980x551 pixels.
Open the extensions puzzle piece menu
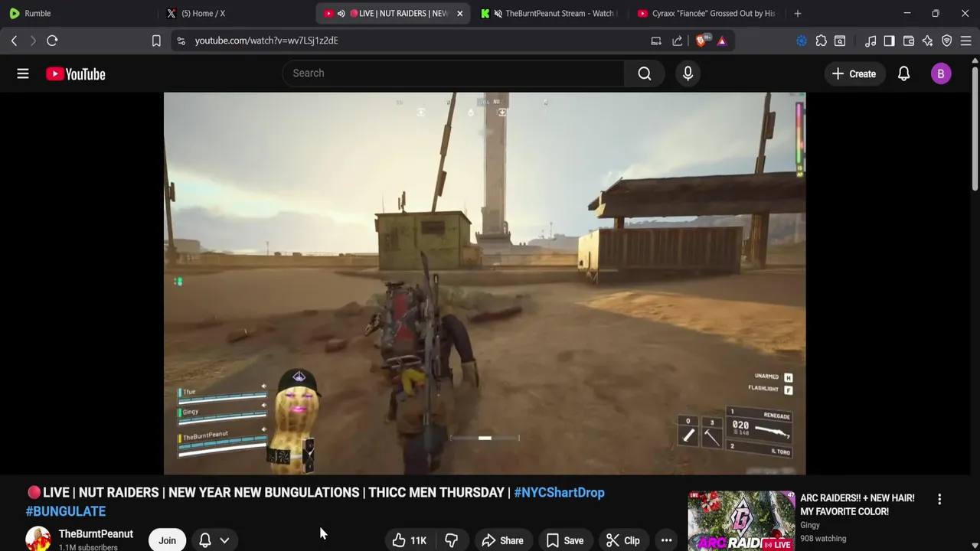[821, 41]
